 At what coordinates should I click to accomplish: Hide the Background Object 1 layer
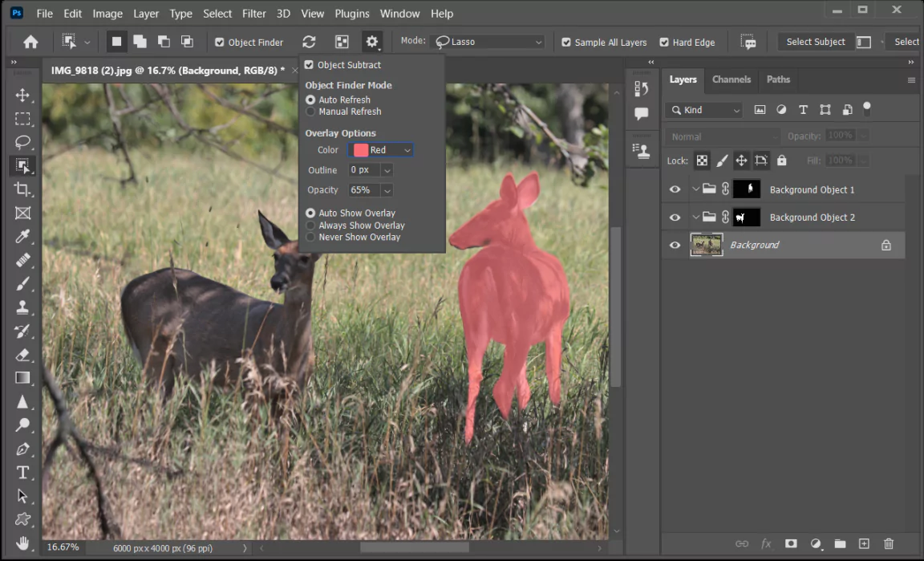coord(675,189)
